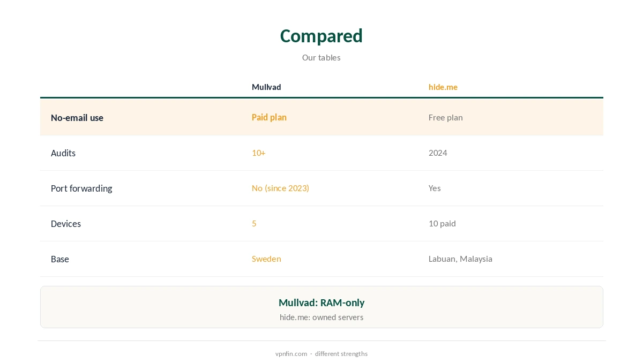Screen dimensions: 643x364
Task: Select the Mullvad column header
Action: (x=266, y=87)
